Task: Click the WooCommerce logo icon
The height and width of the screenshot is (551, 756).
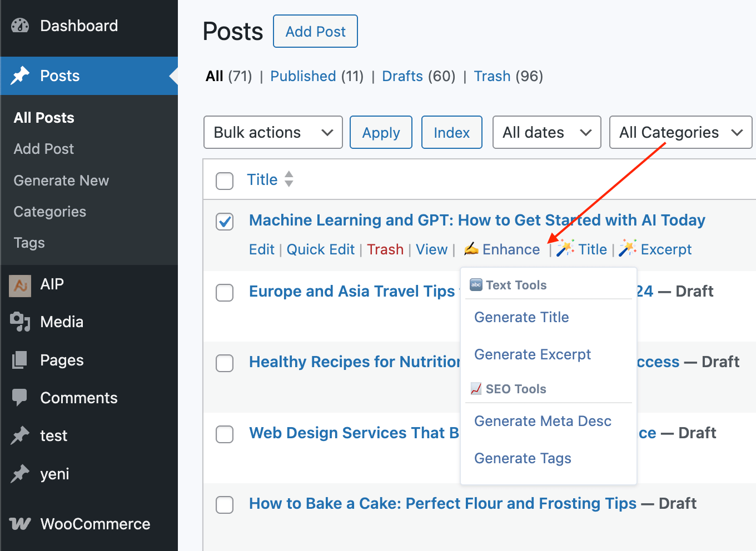Action: tap(20, 524)
